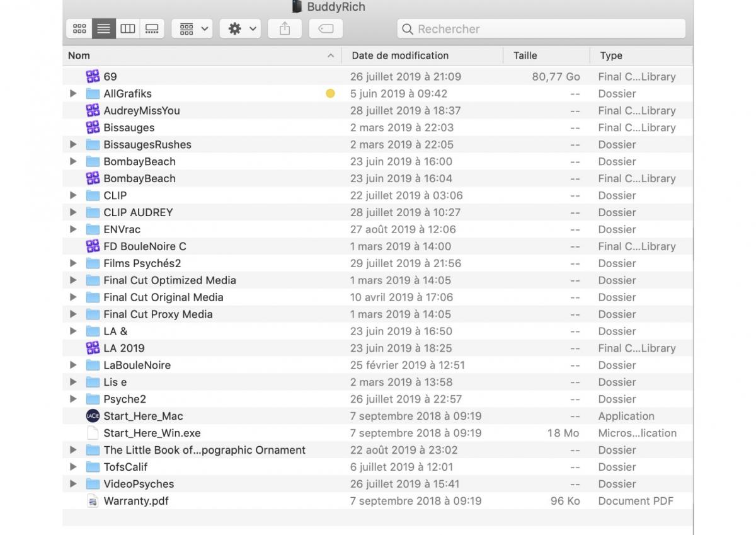This screenshot has height=535, width=756.
Task: Expand the ENVrac folder
Action: [x=73, y=229]
